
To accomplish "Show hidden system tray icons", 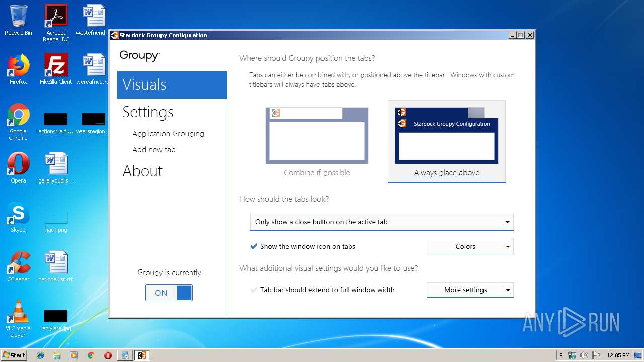I will (561, 355).
